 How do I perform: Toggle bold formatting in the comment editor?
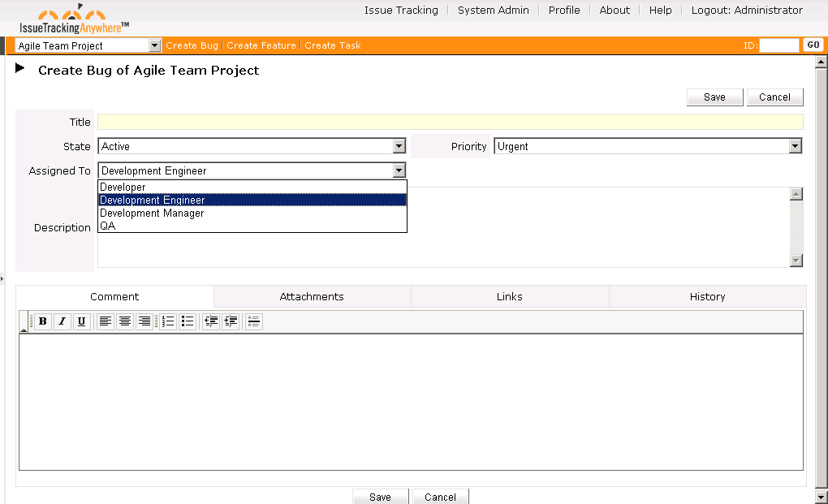(x=42, y=321)
